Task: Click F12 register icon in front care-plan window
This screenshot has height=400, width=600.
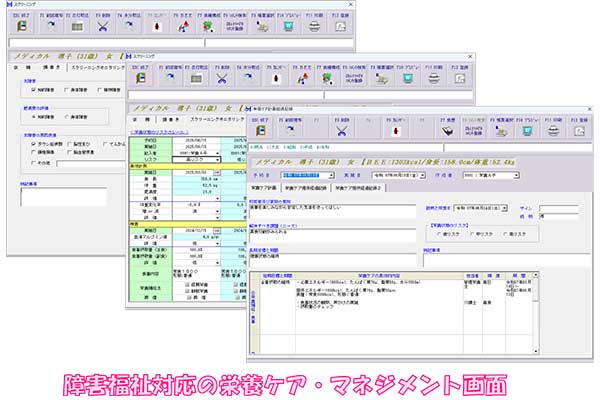Action: coord(580,131)
